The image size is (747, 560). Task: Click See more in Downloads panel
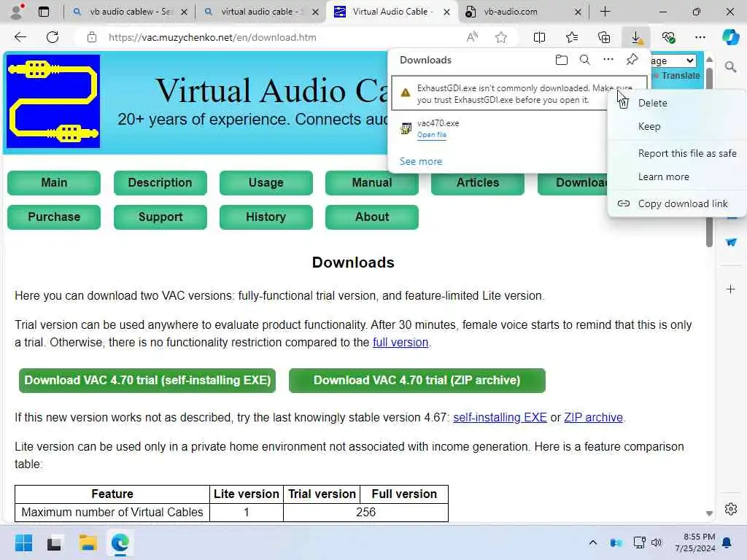(x=421, y=161)
